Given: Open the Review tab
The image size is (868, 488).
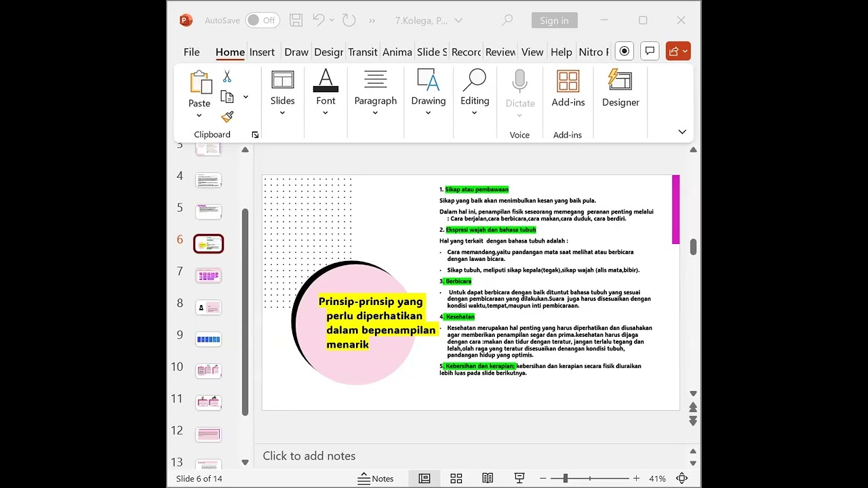Looking at the screenshot, I should (x=500, y=52).
